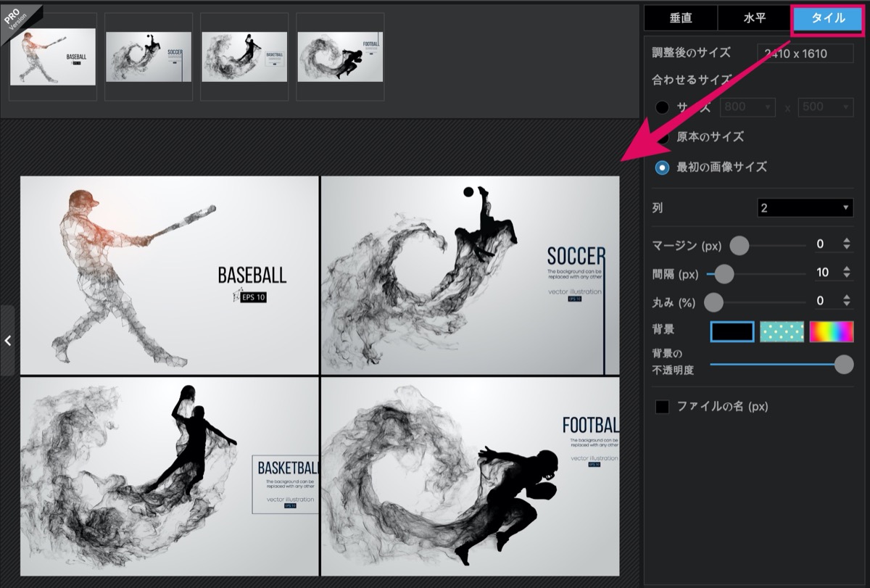Click the PRO Version badge

click(x=20, y=20)
